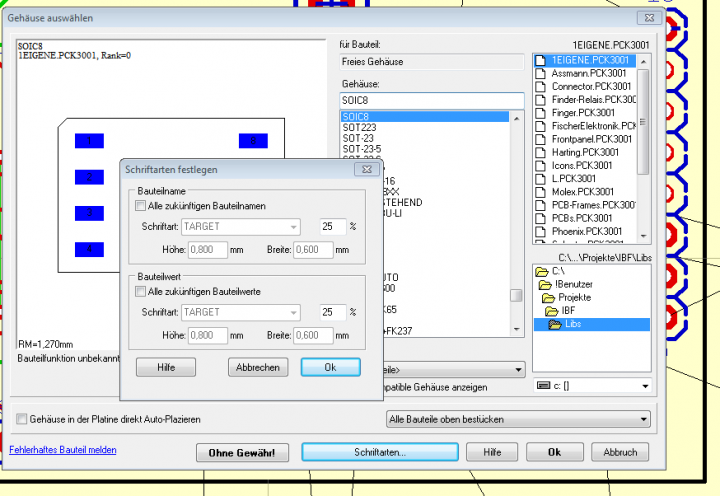
Task: Enable Alle zukünftigen Bauteilwerte checkbox
Action: click(x=140, y=291)
